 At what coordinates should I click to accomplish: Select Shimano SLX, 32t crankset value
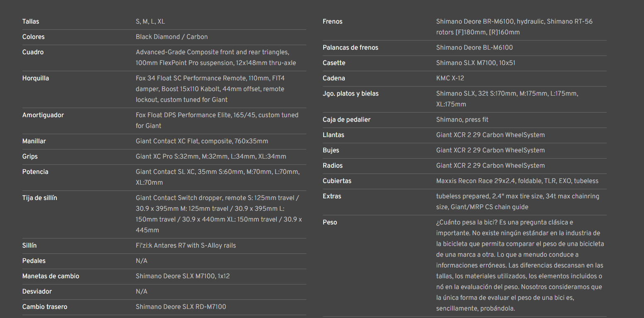[x=507, y=99]
